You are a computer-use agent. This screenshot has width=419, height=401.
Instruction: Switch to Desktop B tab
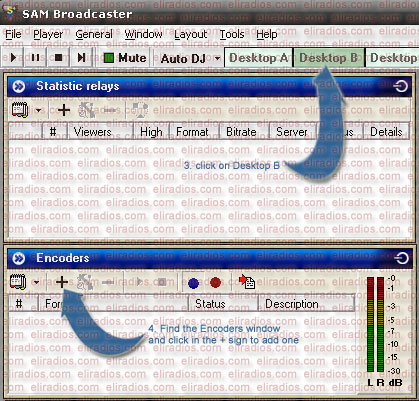pyautogui.click(x=328, y=58)
